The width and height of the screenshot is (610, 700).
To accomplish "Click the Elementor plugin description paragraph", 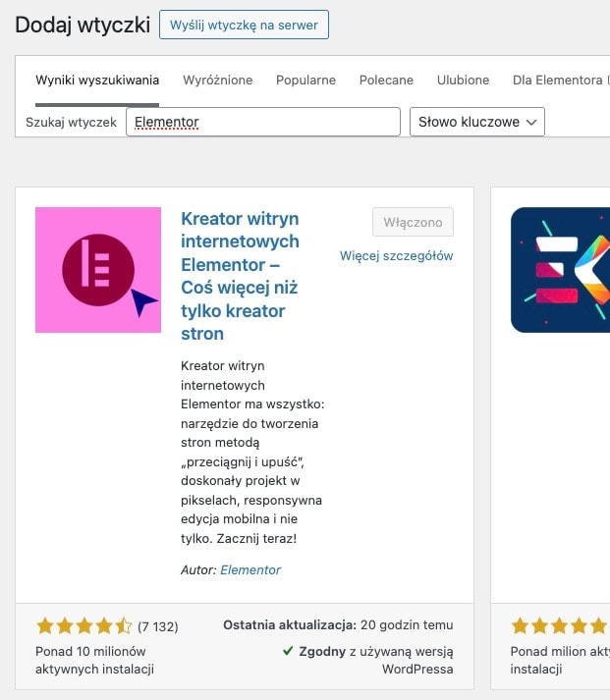I will point(252,452).
